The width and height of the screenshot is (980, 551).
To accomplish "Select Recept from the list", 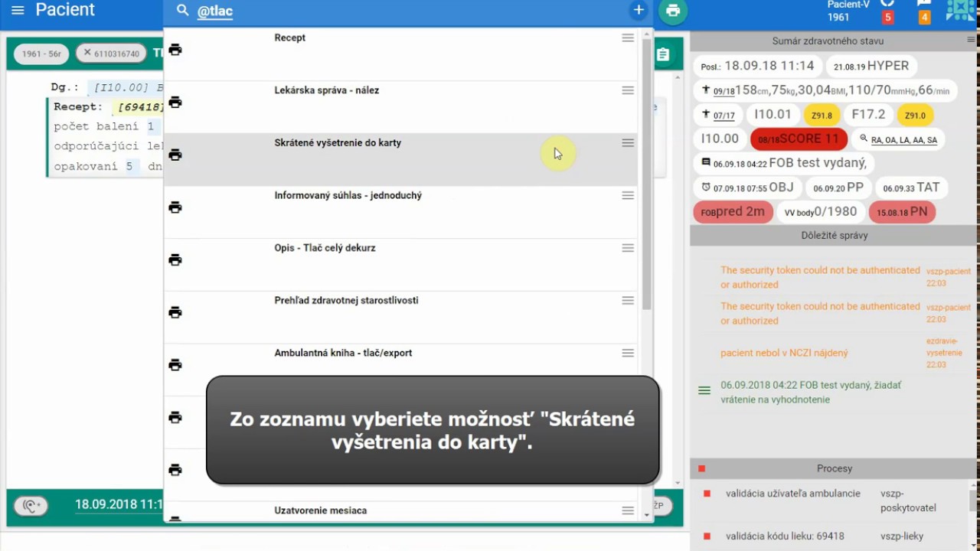I will (400, 54).
